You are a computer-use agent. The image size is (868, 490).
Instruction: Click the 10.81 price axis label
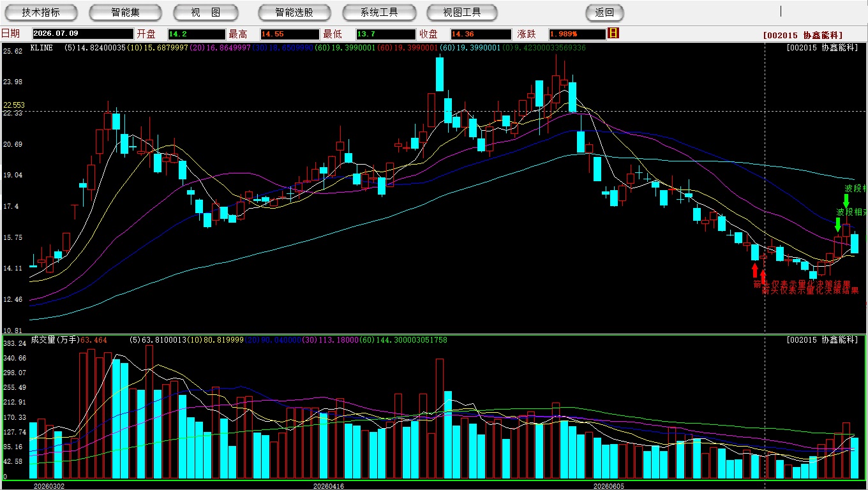pyautogui.click(x=13, y=330)
